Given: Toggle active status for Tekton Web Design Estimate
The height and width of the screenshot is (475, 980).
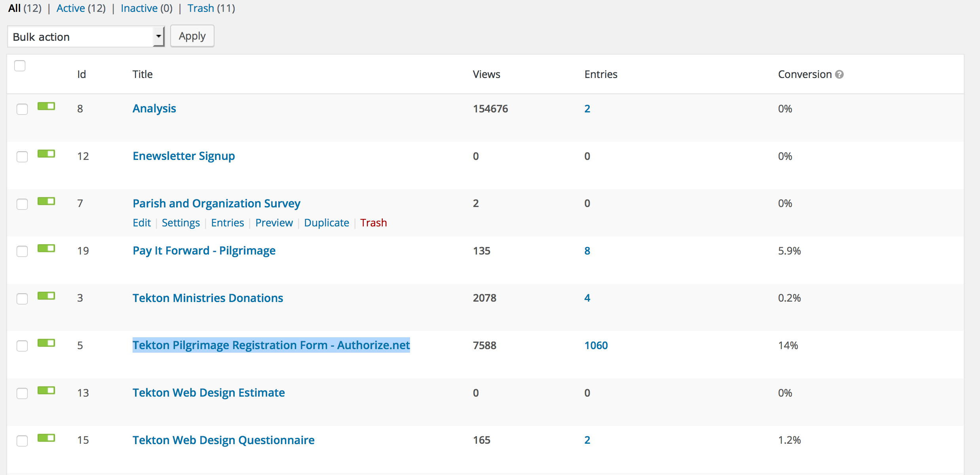Looking at the screenshot, I should 46,390.
